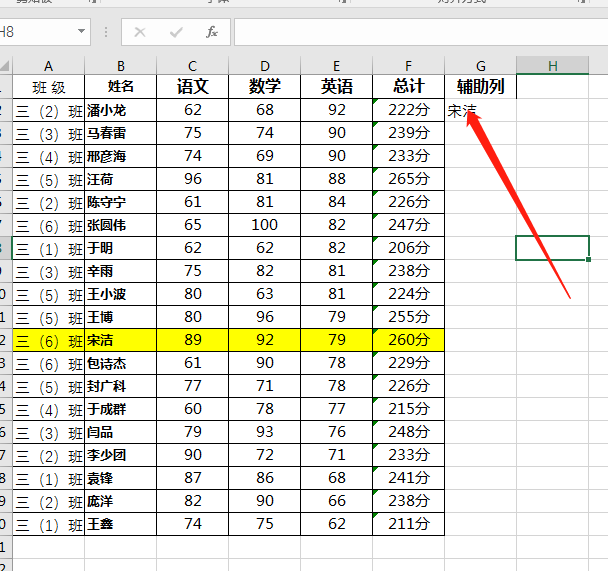This screenshot has width=608, height=571.
Task: Click the selected cell H8
Action: [553, 248]
